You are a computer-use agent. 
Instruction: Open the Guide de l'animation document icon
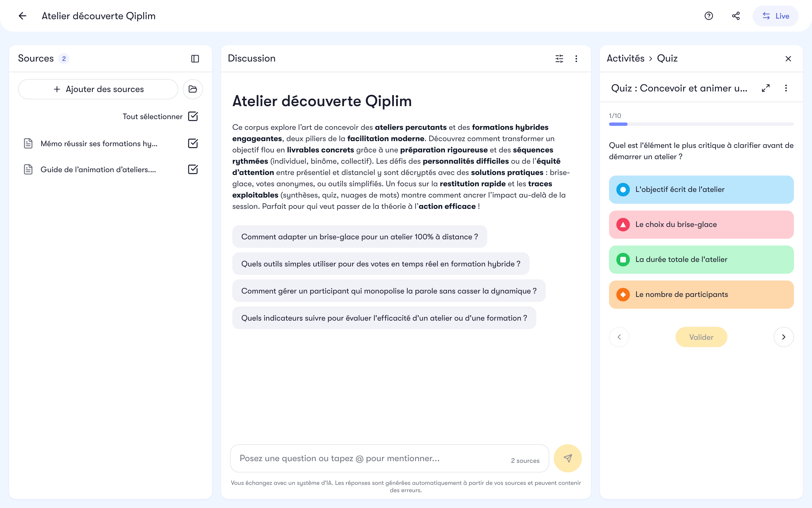pos(28,169)
